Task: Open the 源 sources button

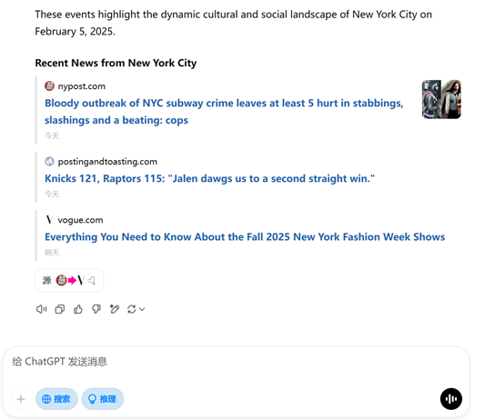Action: (x=69, y=280)
